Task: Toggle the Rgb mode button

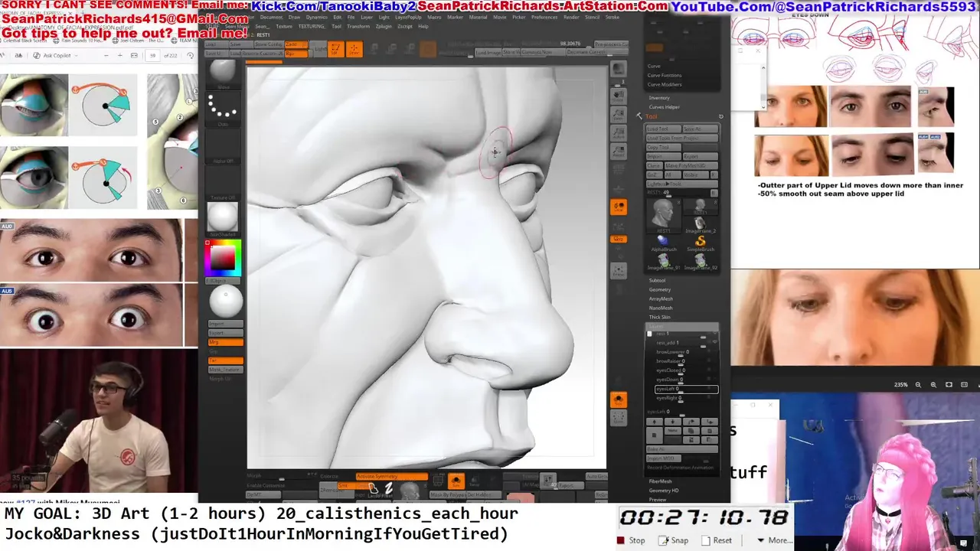Action: (x=296, y=53)
